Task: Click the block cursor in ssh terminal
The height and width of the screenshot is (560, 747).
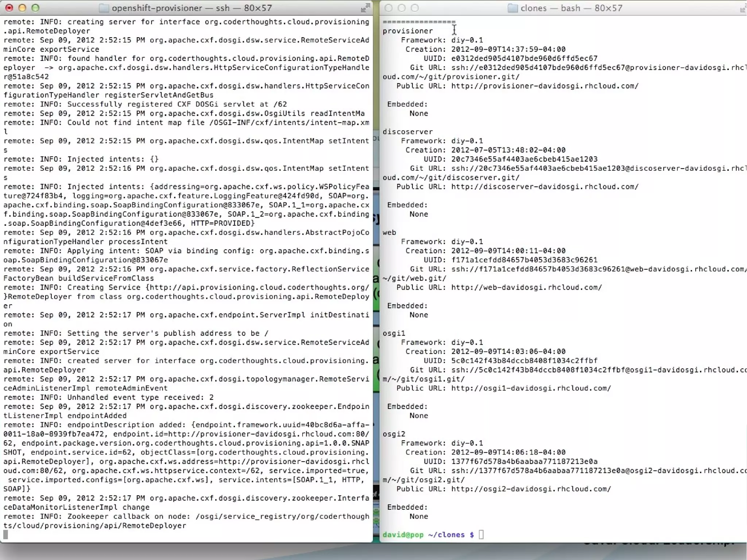Action: 5,534
